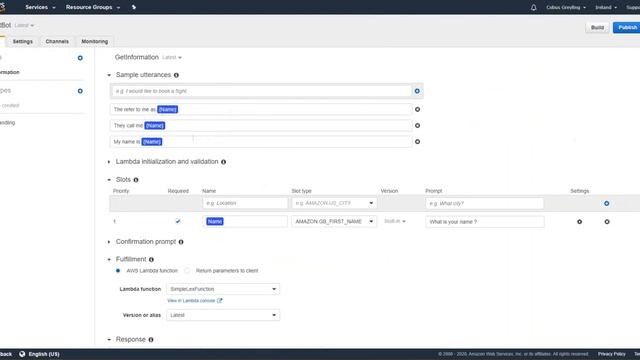Screen dimensions: 640x360
Task: Expand Lambda initialization and validation section
Action: pyautogui.click(x=109, y=162)
